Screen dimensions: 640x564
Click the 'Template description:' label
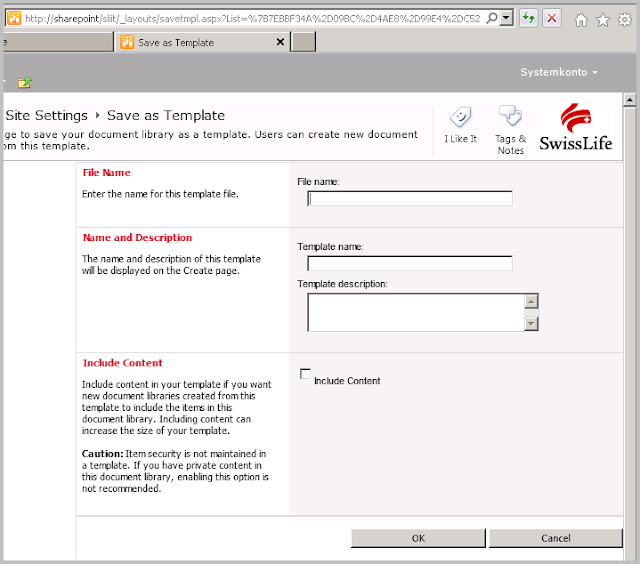tap(342, 284)
